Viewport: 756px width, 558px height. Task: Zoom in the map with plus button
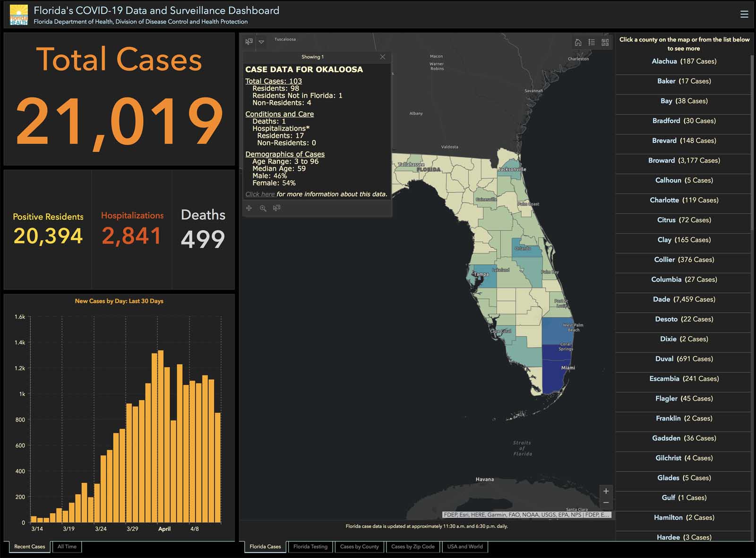point(606,491)
